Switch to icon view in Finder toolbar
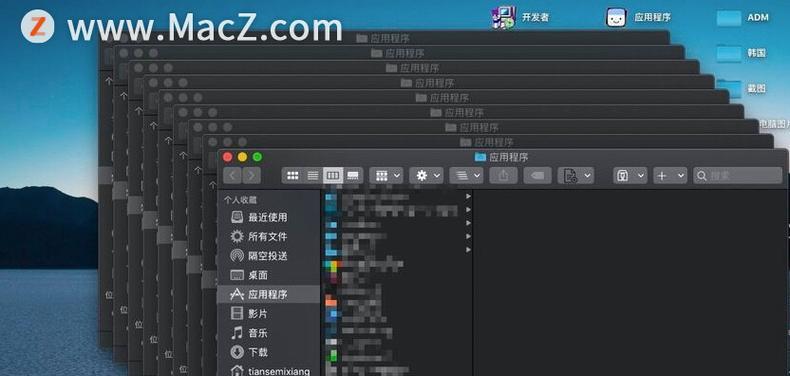 (292, 175)
